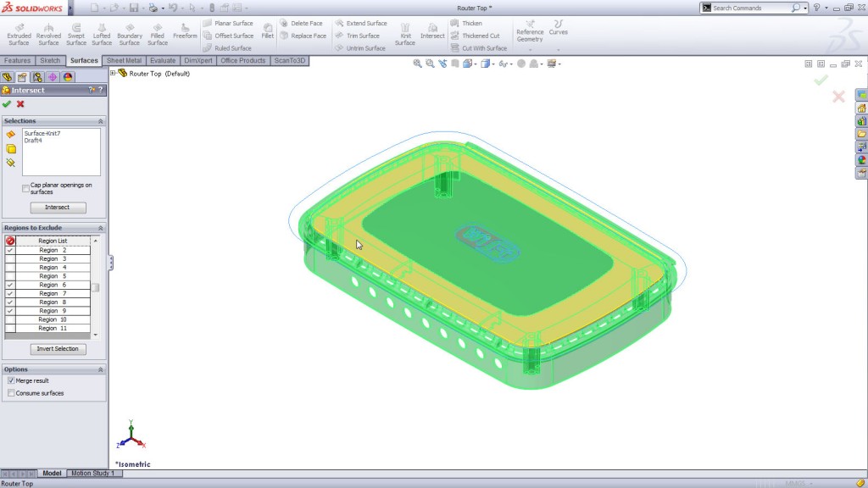Collapse the Selections section
Viewport: 868px width, 488px height.
click(100, 120)
